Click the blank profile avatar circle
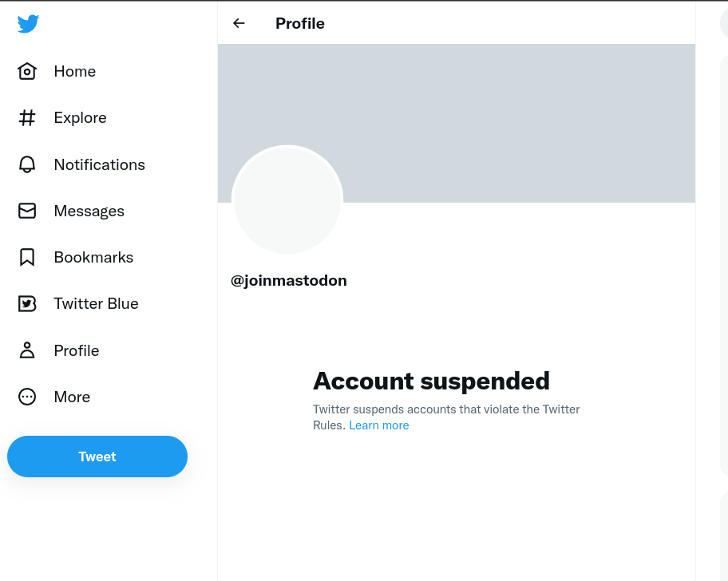The image size is (728, 581). 287,201
